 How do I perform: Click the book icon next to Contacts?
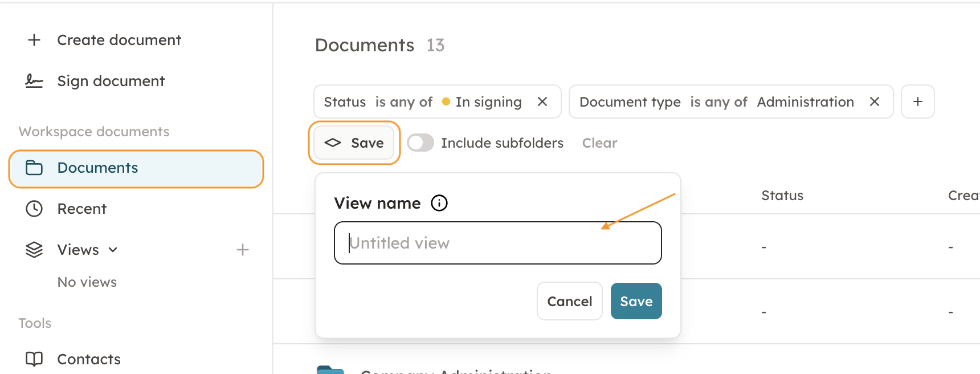coord(34,359)
